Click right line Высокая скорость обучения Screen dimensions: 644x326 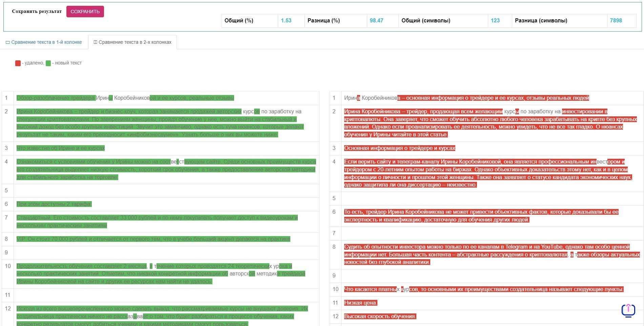(380, 317)
